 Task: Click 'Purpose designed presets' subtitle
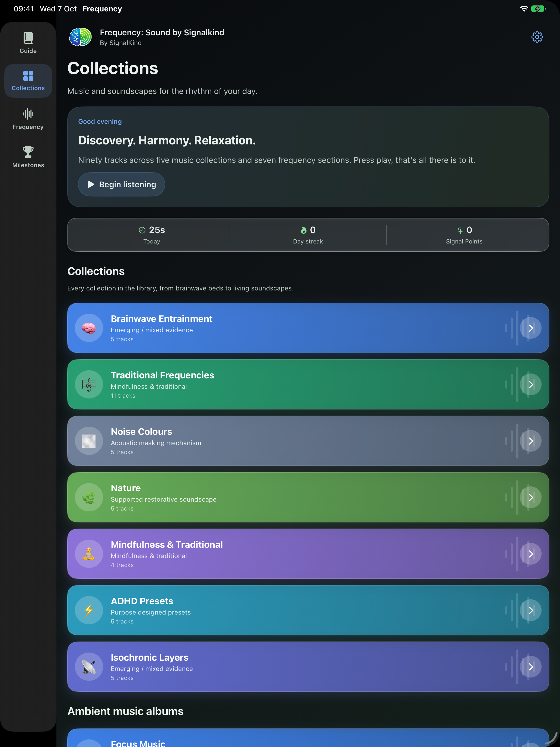tap(151, 612)
